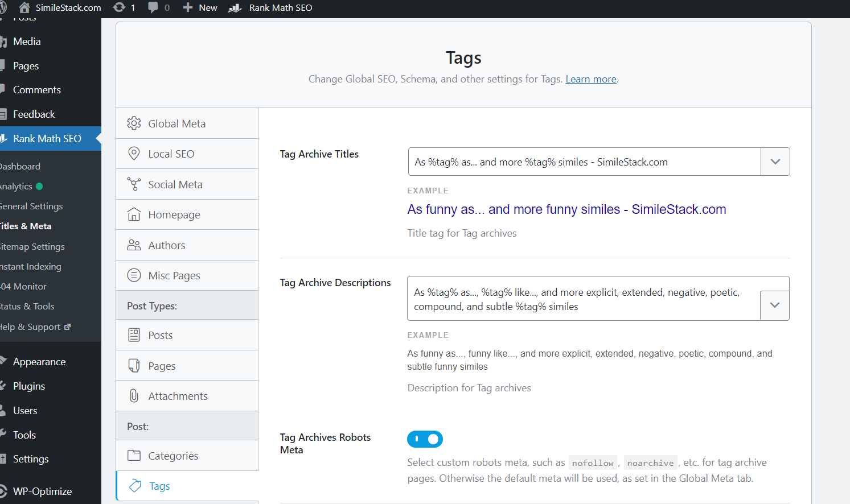This screenshot has height=504, width=850.
Task: Click the Homepage house icon
Action: coord(134,214)
